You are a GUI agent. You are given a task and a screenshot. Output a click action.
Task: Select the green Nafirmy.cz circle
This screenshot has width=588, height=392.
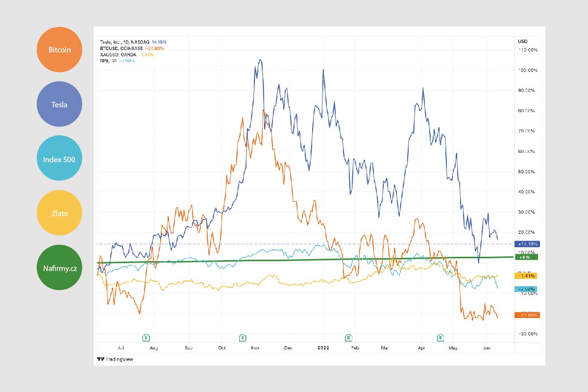[59, 268]
